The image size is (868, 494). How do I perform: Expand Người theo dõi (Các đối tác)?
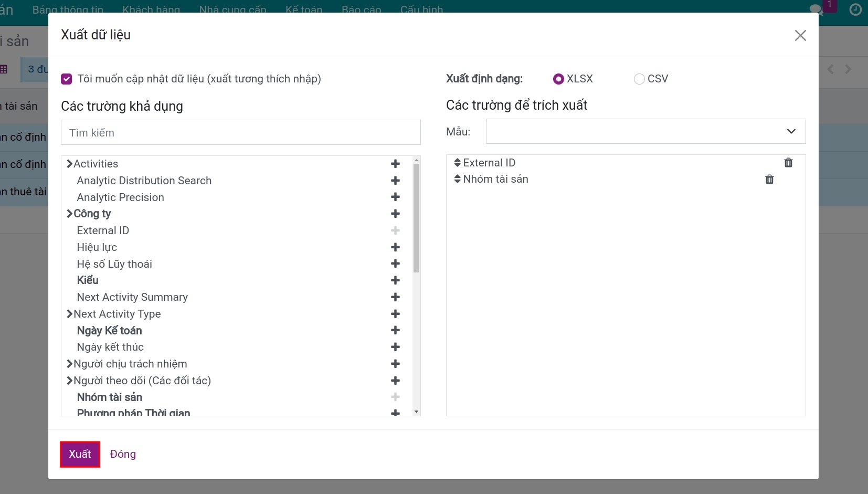coord(69,381)
